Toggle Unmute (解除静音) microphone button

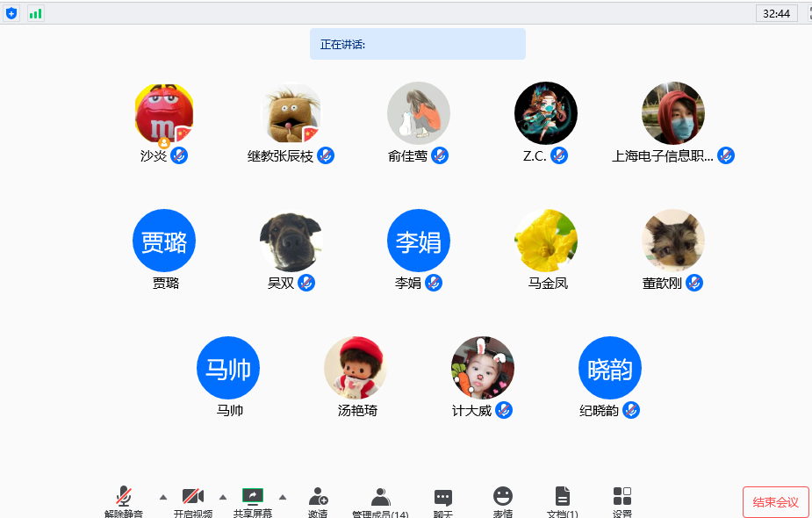[125, 496]
